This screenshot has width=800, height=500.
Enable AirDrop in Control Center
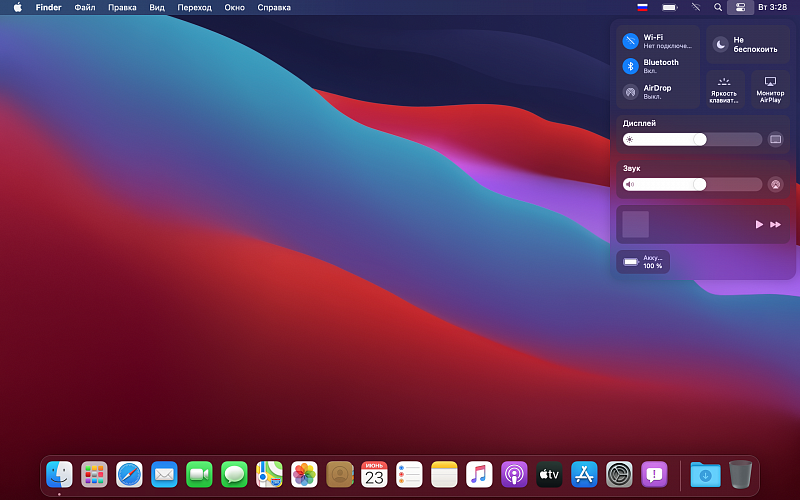click(x=631, y=92)
